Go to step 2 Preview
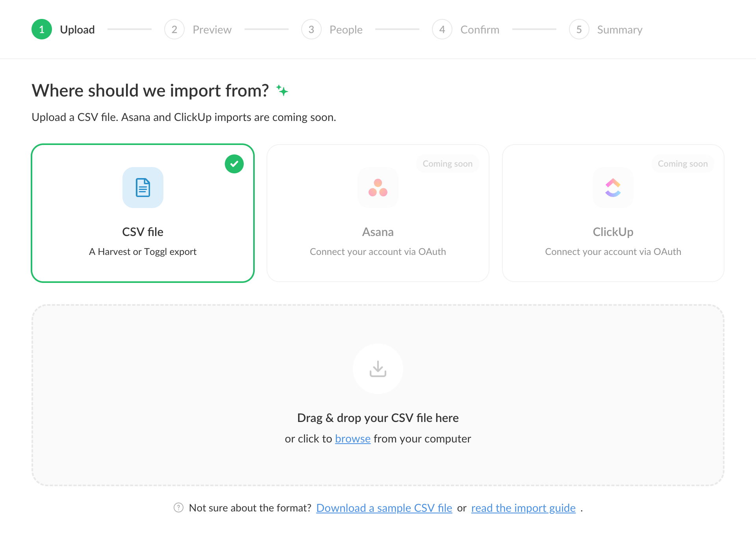Screen dimensions: 756x539 pos(198,30)
